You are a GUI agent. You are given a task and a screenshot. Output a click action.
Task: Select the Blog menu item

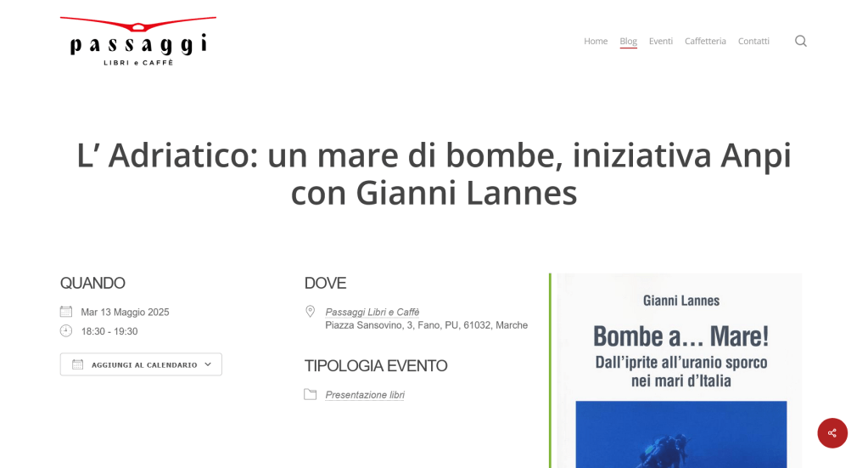click(628, 41)
